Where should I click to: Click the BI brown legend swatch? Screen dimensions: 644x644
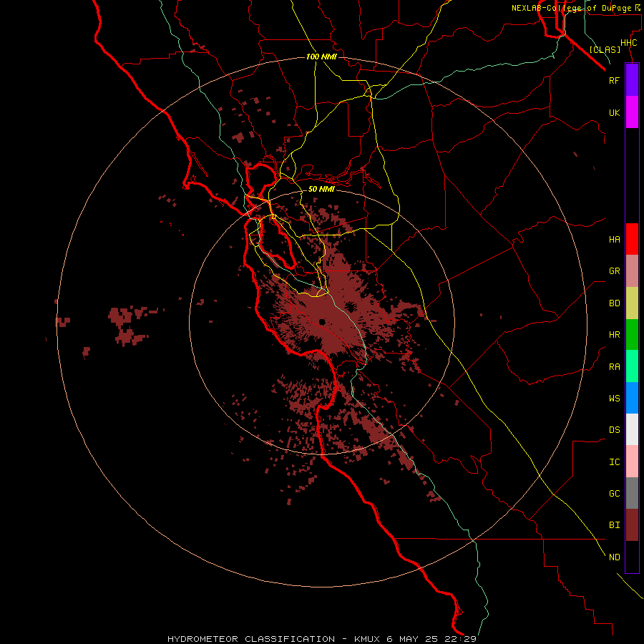point(632,525)
